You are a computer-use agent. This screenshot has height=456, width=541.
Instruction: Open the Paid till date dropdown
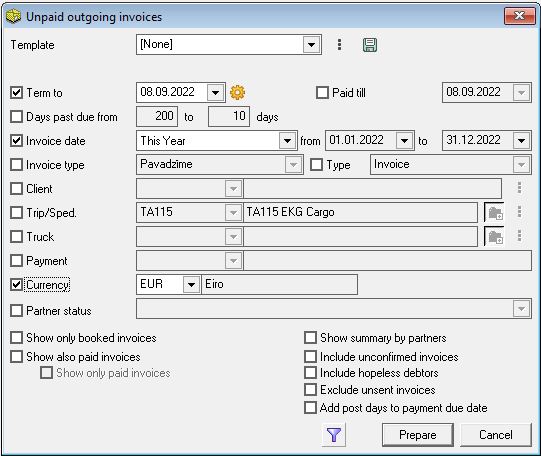(521, 92)
